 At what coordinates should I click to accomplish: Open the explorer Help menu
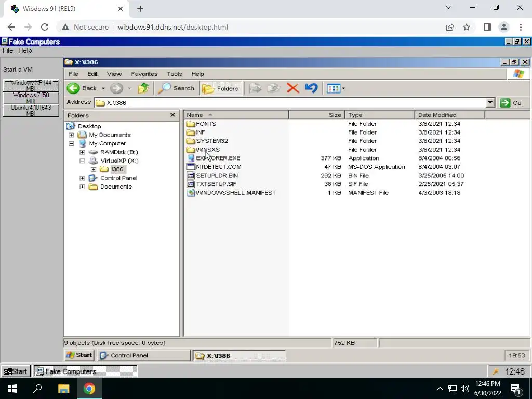pyautogui.click(x=197, y=74)
